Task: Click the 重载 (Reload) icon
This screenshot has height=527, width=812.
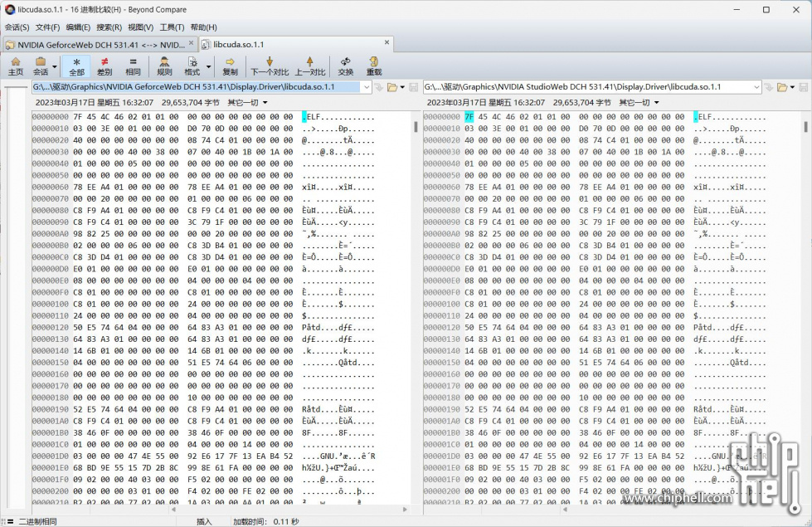Action: click(373, 66)
